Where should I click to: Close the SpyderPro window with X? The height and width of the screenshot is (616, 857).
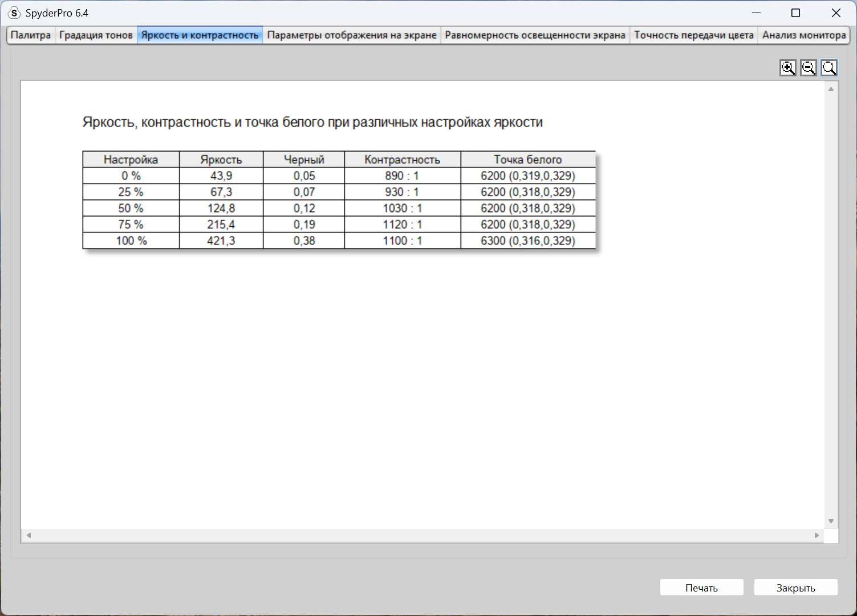(x=836, y=13)
